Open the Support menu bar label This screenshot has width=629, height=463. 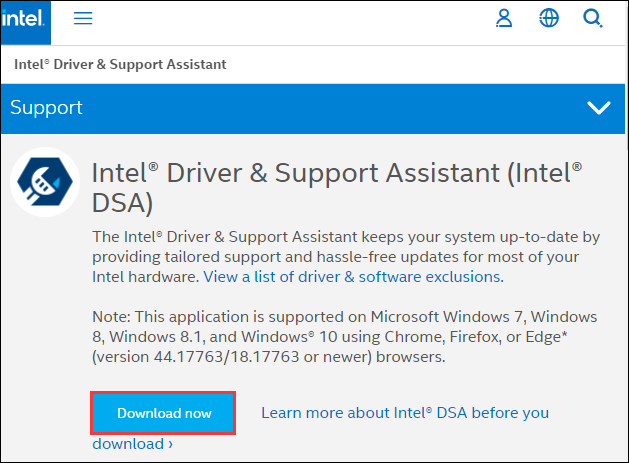coord(47,108)
